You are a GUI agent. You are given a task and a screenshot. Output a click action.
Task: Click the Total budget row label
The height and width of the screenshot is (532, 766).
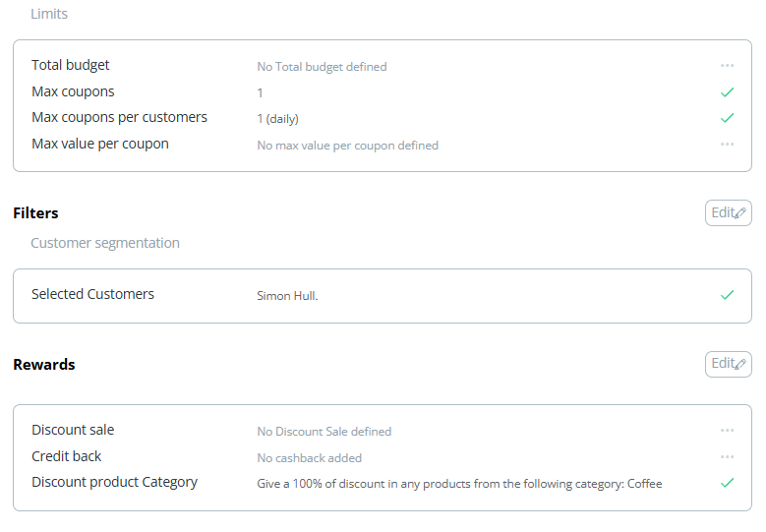71,65
